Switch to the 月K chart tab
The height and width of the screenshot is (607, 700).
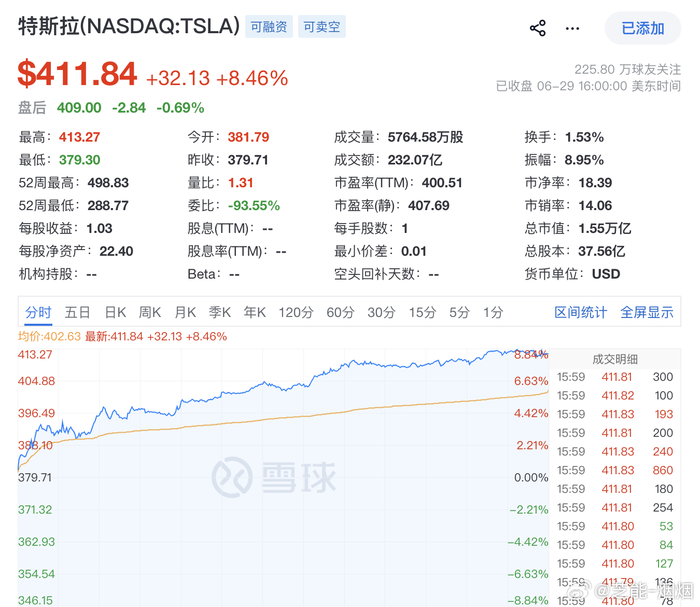[185, 312]
